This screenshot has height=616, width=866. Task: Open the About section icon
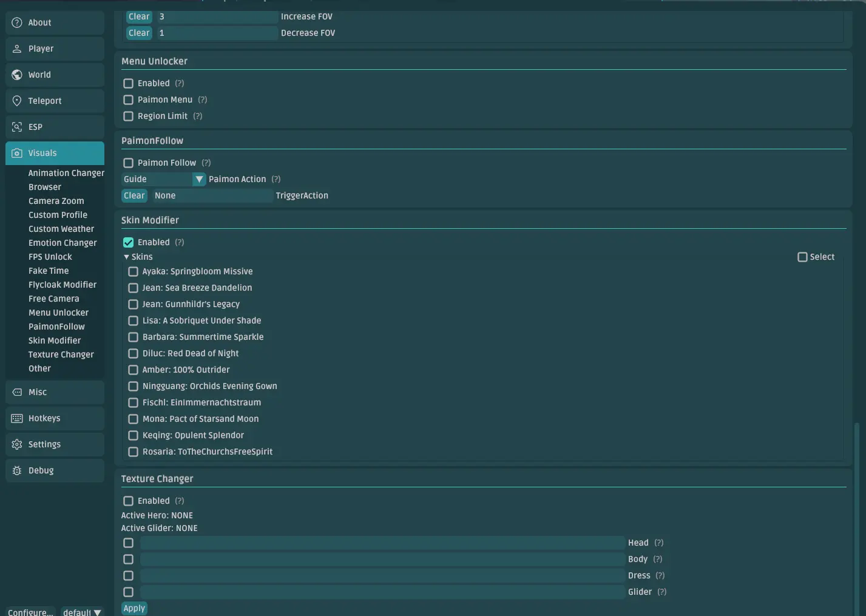tap(17, 22)
